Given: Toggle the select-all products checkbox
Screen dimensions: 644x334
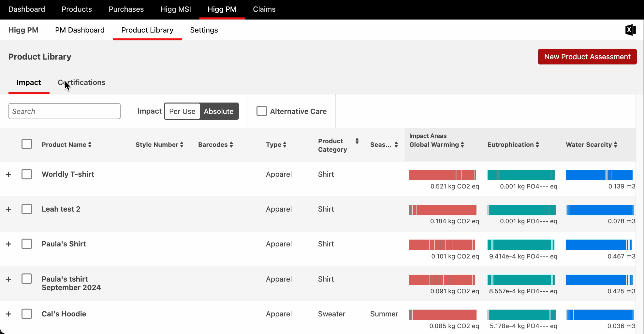Looking at the screenshot, I should (x=27, y=144).
